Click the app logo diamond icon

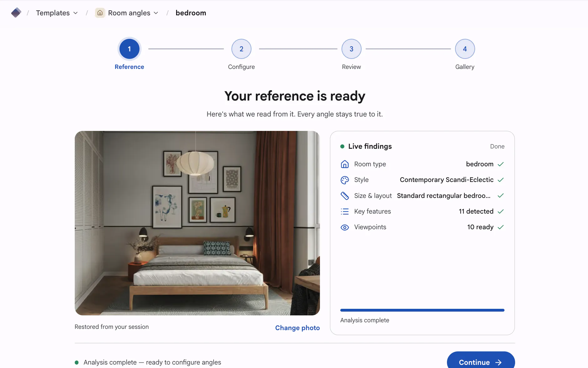pyautogui.click(x=16, y=13)
